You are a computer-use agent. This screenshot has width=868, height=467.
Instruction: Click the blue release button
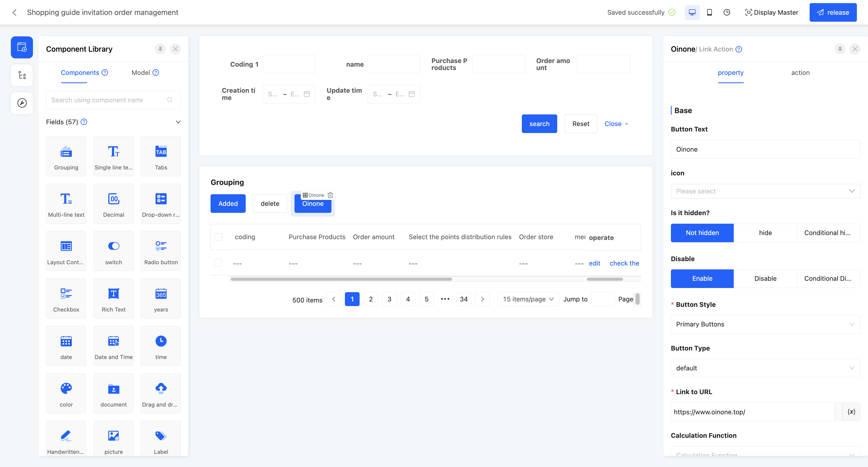tap(833, 12)
